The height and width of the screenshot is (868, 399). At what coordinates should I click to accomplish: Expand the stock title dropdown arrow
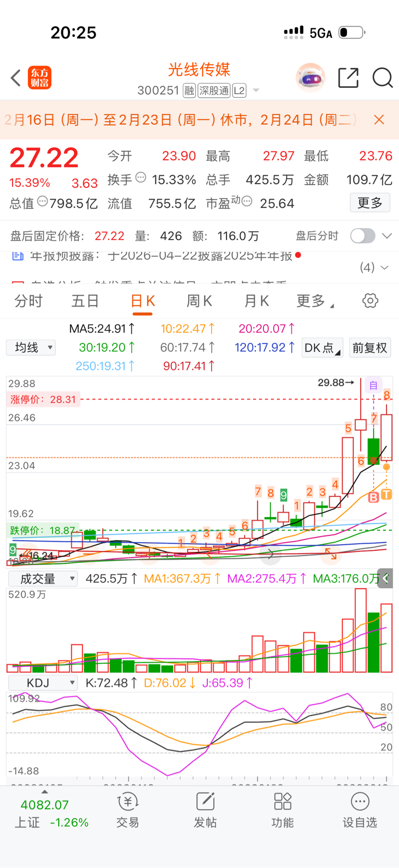[x=256, y=90]
